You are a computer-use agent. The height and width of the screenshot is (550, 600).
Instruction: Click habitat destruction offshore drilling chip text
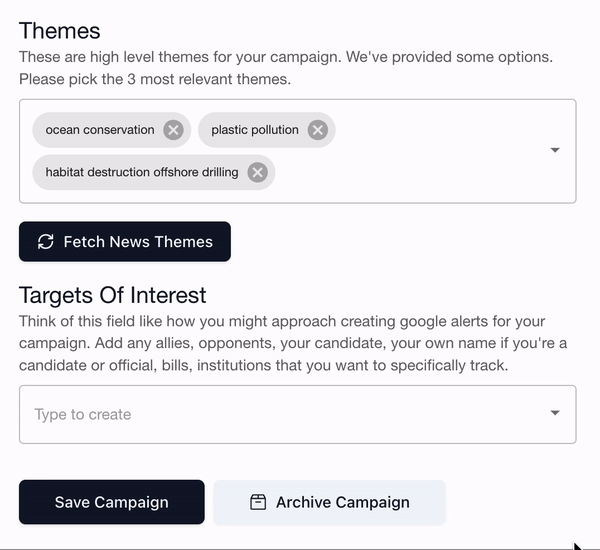142,172
